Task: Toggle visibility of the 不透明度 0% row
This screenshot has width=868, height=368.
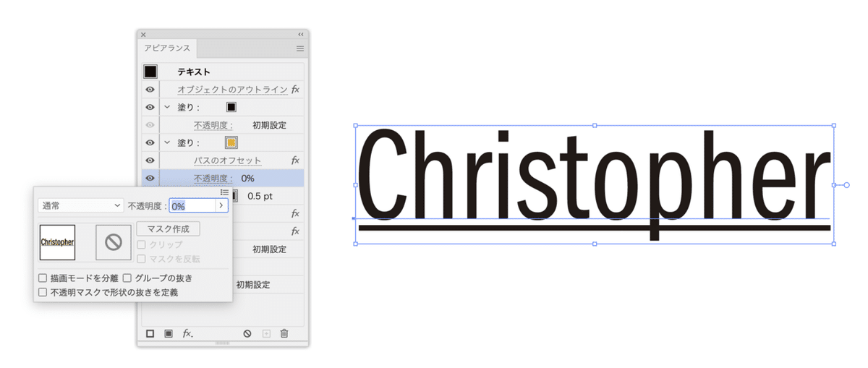Action: tap(150, 178)
